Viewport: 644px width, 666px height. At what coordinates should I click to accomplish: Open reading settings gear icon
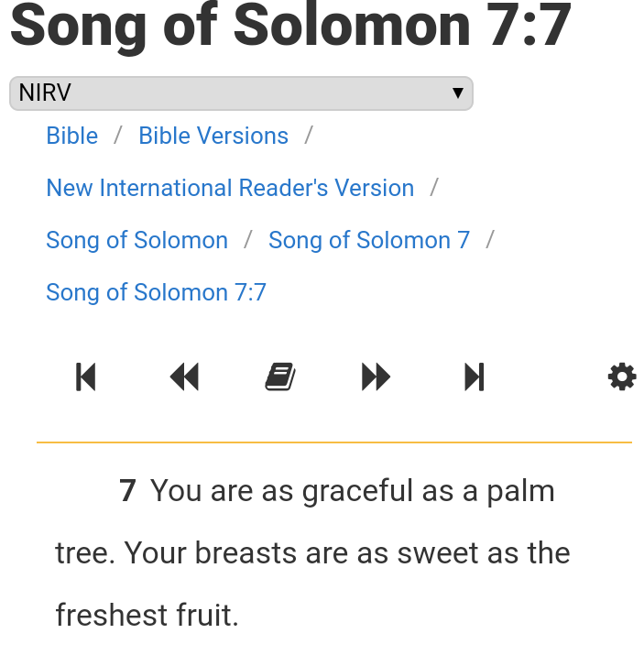[x=622, y=377]
